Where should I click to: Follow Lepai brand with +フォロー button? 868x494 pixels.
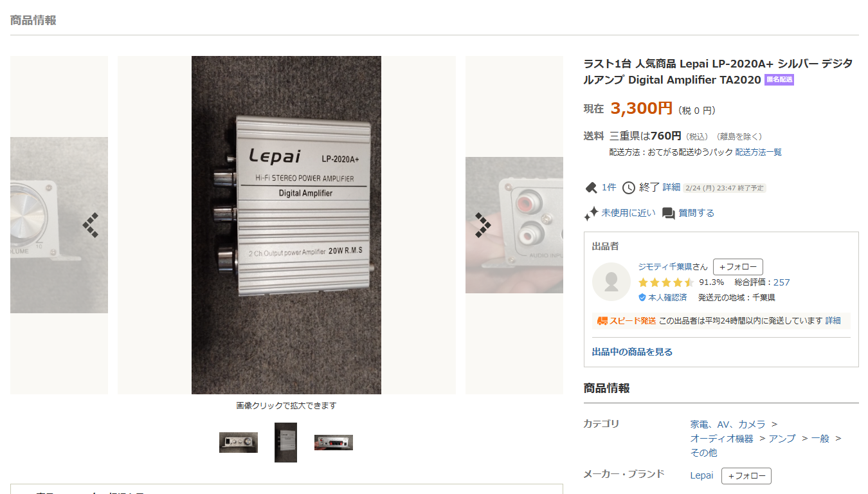coord(746,476)
